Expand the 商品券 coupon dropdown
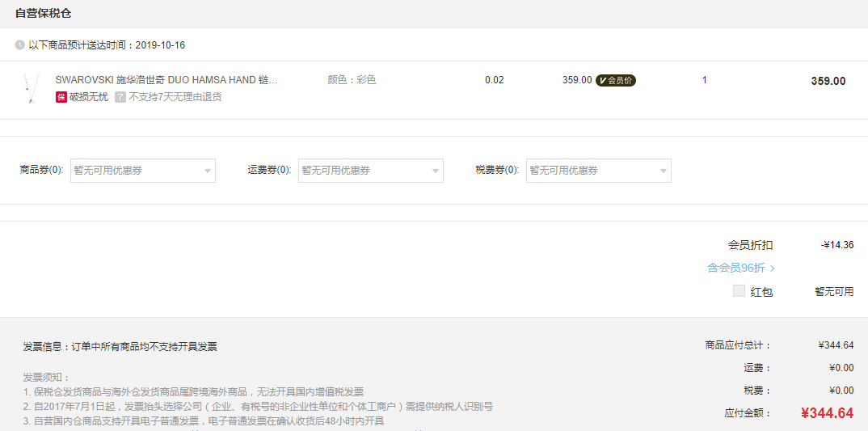Image resolution: width=868 pixels, height=431 pixels. (x=143, y=171)
